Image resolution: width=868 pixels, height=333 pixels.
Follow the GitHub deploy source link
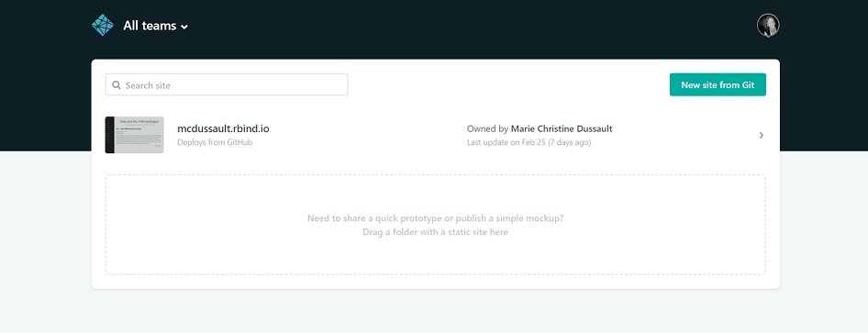[239, 143]
